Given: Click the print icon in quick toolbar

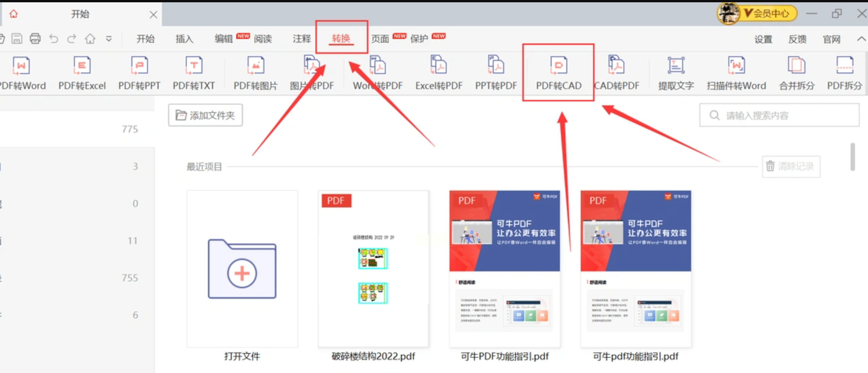Looking at the screenshot, I should 35,39.
